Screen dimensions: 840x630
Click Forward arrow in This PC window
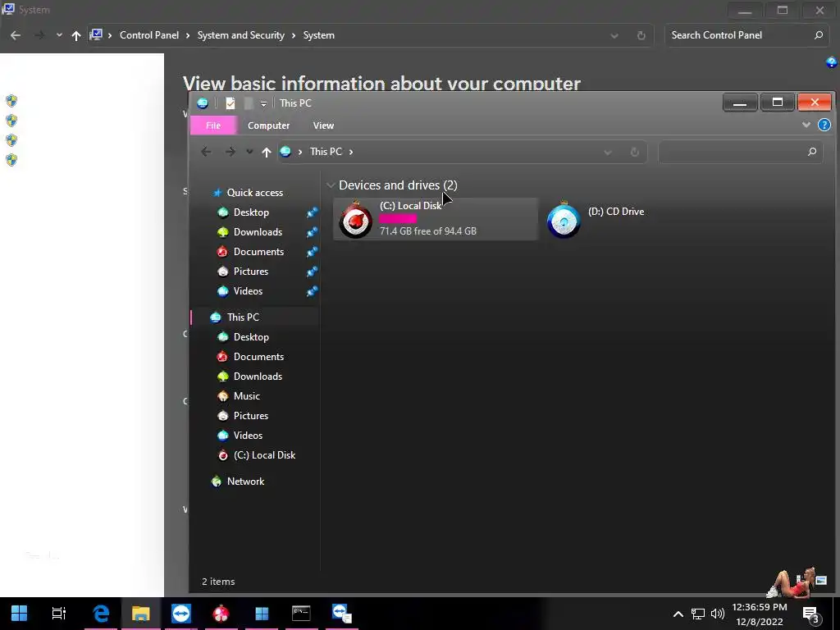(x=231, y=152)
